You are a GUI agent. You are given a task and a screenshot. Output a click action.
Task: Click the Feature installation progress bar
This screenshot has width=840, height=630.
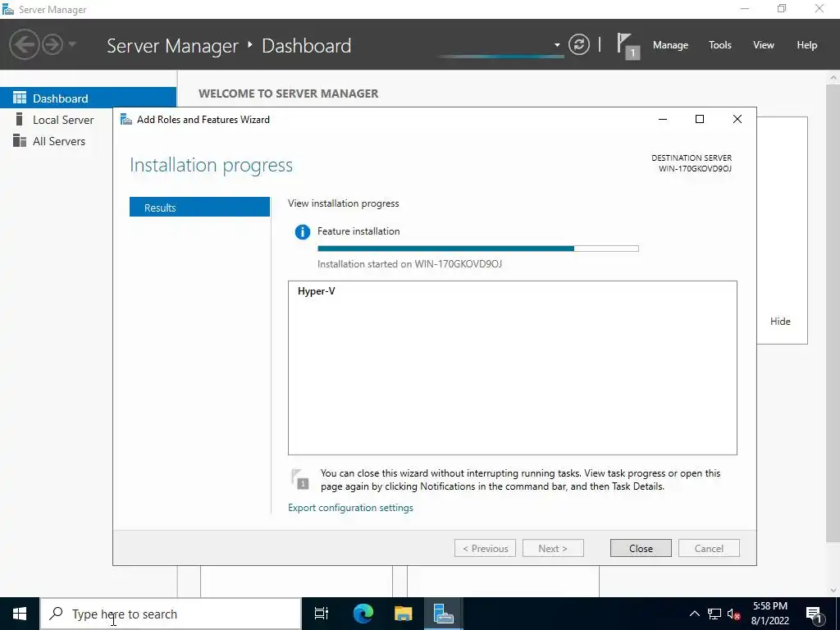point(478,249)
